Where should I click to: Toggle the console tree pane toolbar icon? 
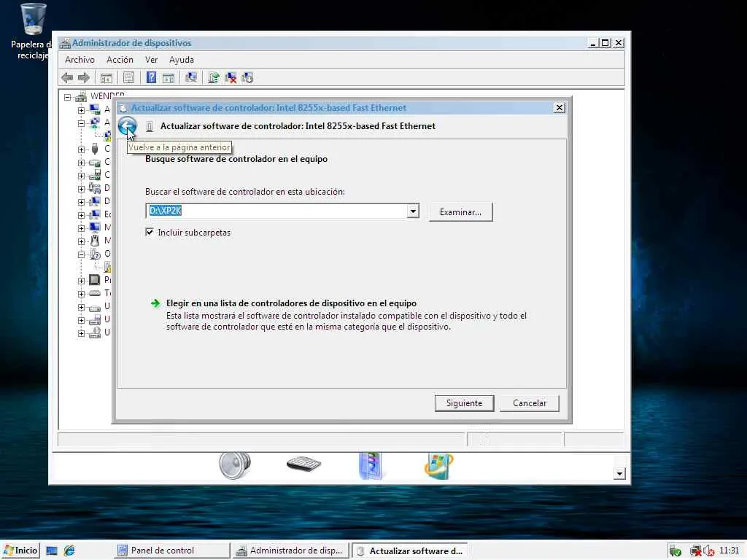[x=107, y=77]
